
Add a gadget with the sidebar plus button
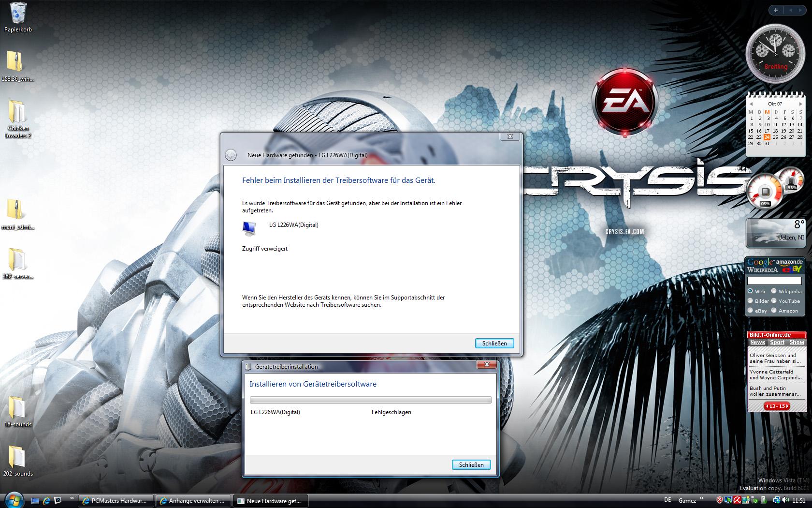coord(776,10)
